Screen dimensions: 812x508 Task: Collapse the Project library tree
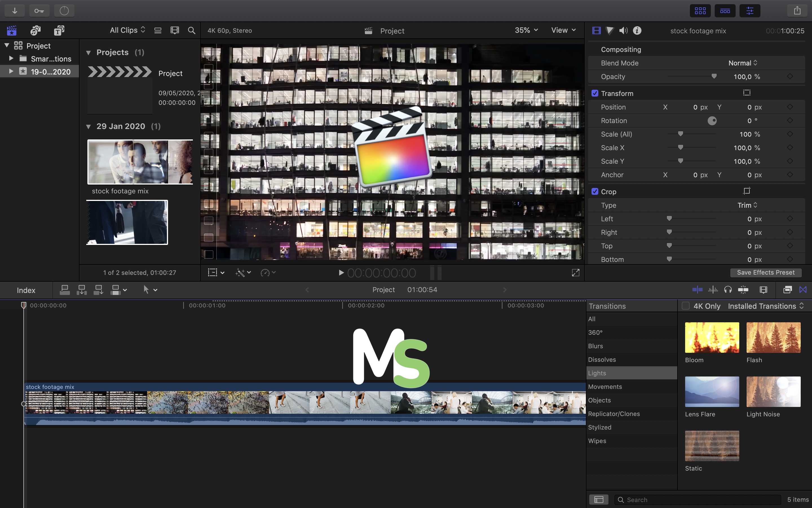(7, 45)
